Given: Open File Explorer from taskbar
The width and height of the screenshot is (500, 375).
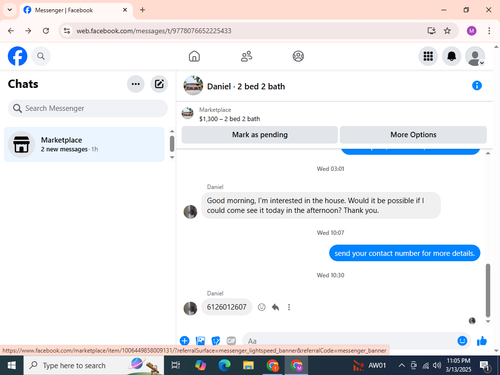Looking at the screenshot, I should (x=248, y=365).
